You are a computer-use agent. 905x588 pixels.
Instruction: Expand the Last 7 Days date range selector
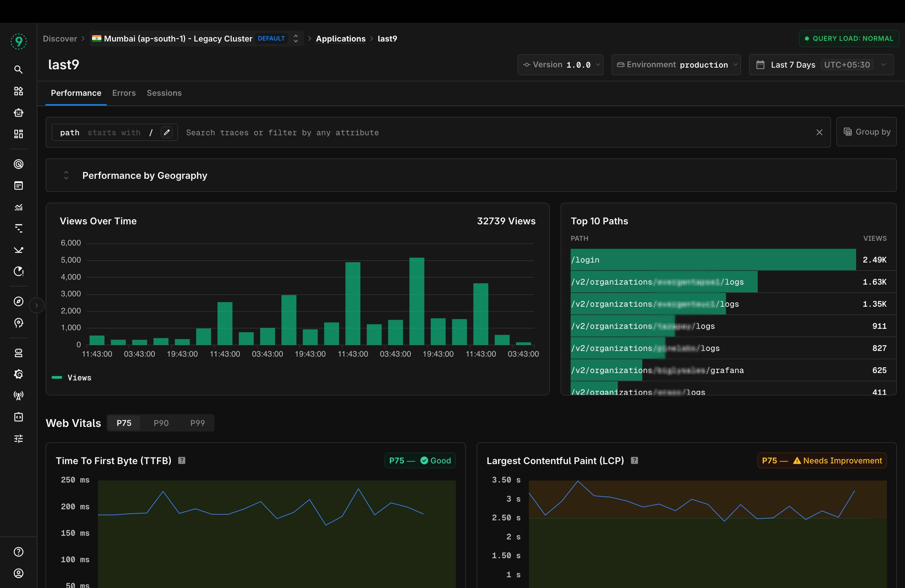tap(821, 65)
